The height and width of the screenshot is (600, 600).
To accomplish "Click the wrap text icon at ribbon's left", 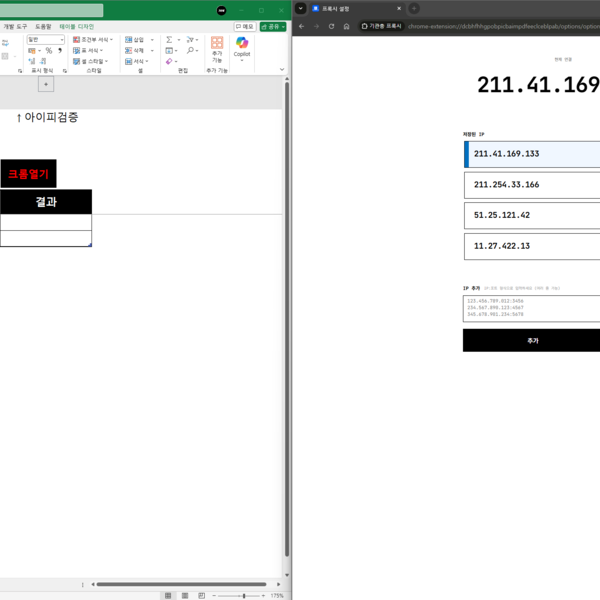I will point(5,43).
